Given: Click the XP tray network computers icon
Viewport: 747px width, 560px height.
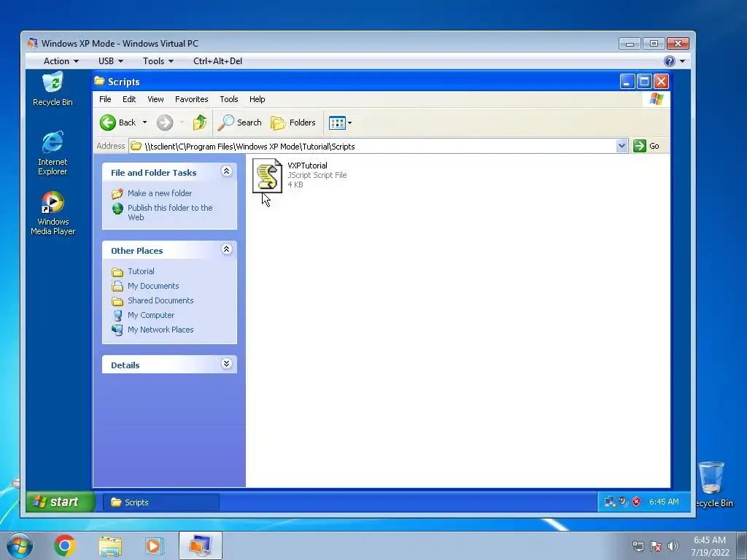Looking at the screenshot, I should click(609, 502).
